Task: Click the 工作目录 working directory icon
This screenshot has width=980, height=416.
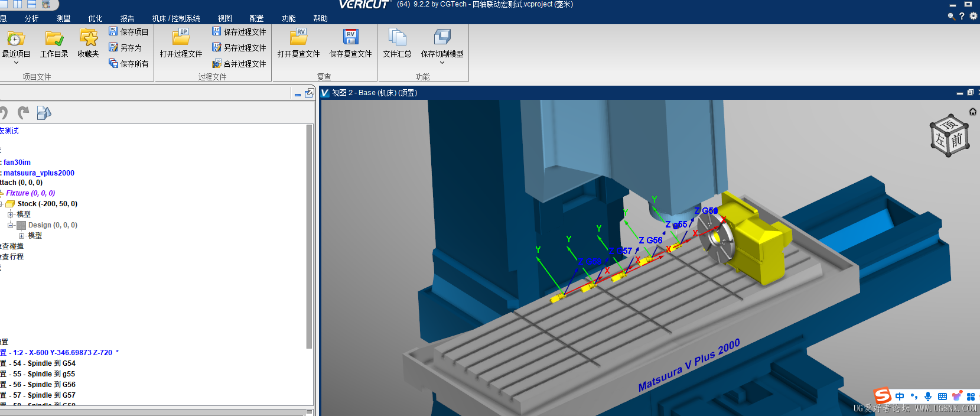Action: (x=54, y=39)
